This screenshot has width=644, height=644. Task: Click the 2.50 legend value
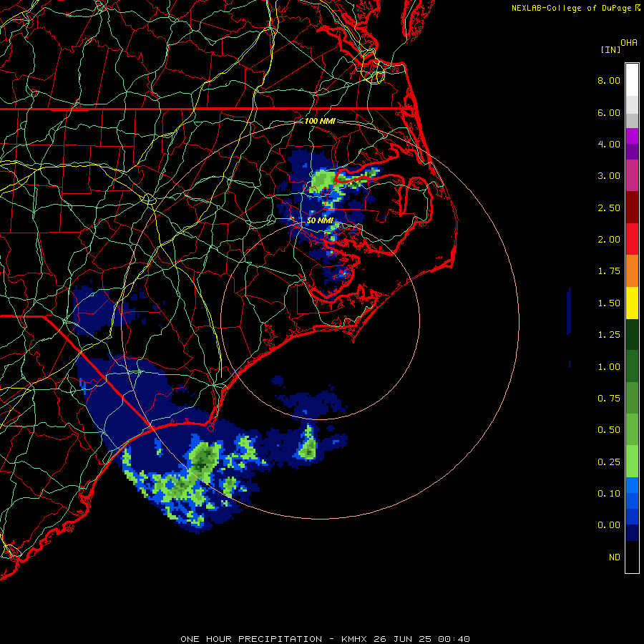point(609,208)
